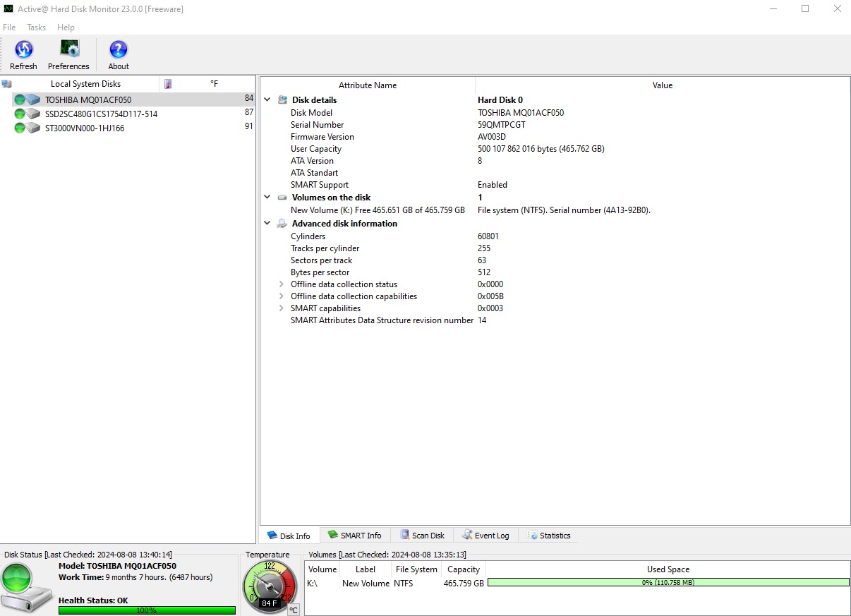The width and height of the screenshot is (851, 616).
Task: Switch to the SMART Info tab
Action: click(355, 535)
